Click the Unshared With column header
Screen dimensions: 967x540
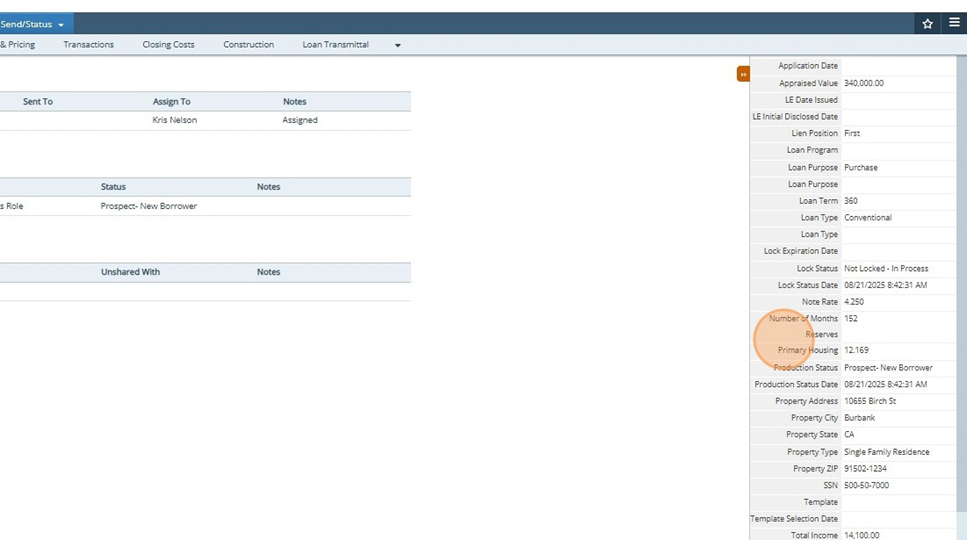click(x=130, y=272)
